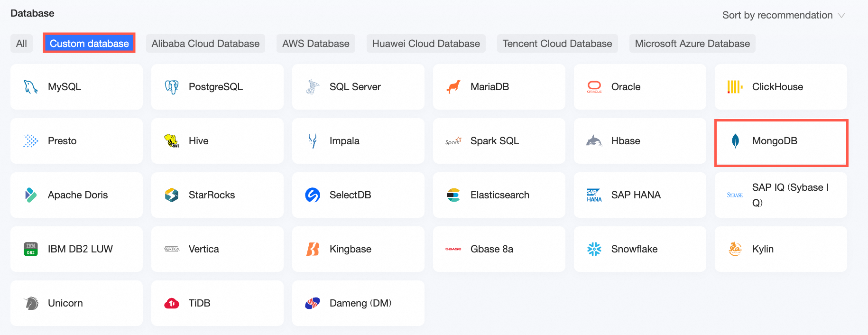Click the Elasticsearch logo icon
Screen dimensions: 868x335
453,195
